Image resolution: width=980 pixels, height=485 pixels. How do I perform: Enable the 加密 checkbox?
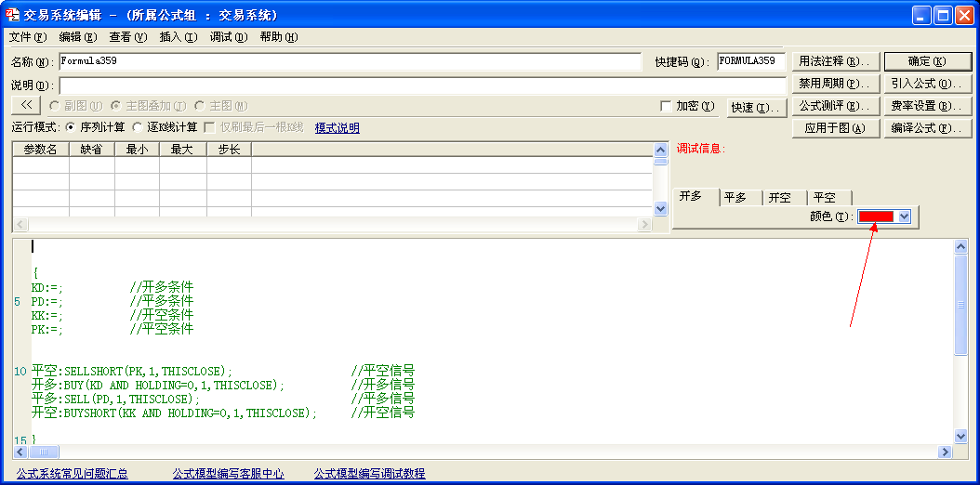pos(666,106)
